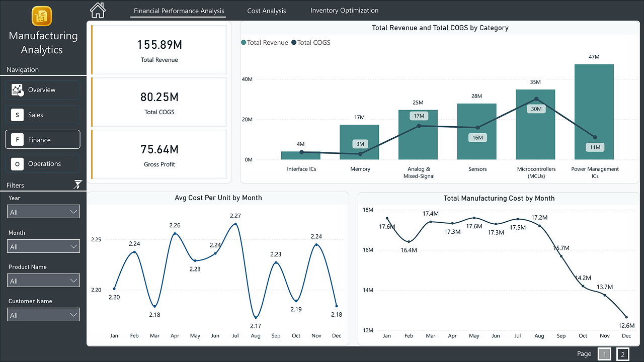The width and height of the screenshot is (644, 362).
Task: Open the Product Name dropdown
Action: [43, 280]
